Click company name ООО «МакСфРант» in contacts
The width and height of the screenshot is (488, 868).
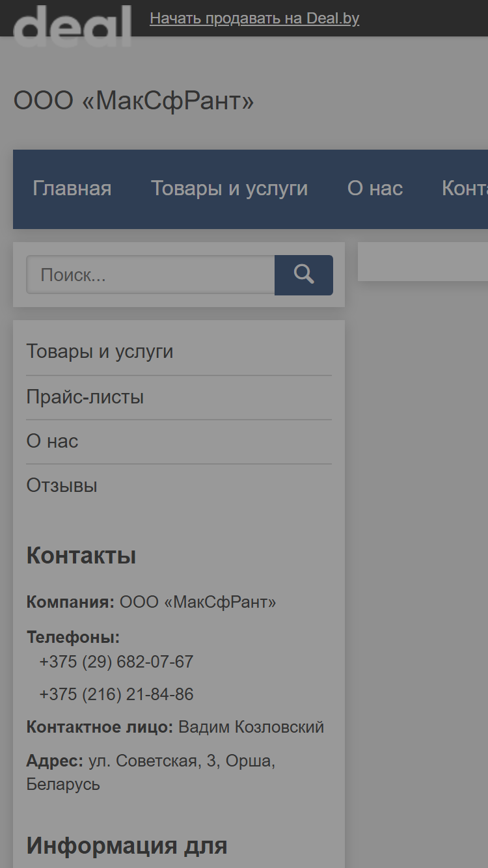click(x=198, y=602)
